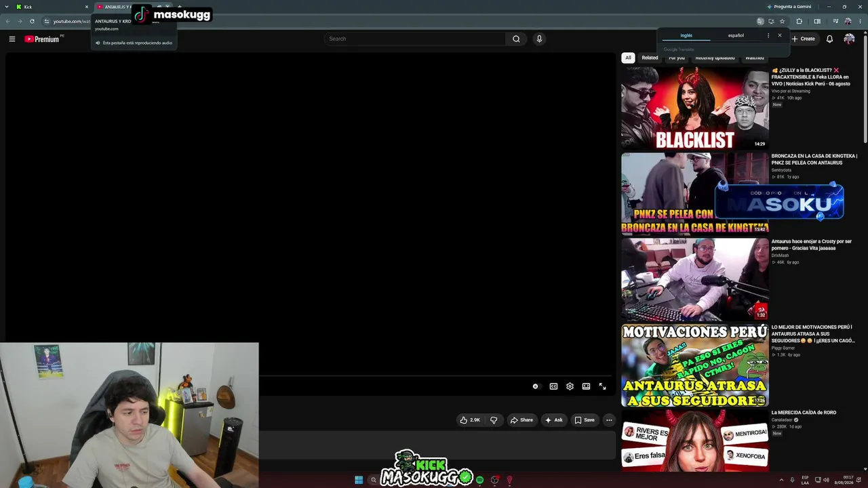Open the BLACKLIST video thumbnail

(695, 108)
